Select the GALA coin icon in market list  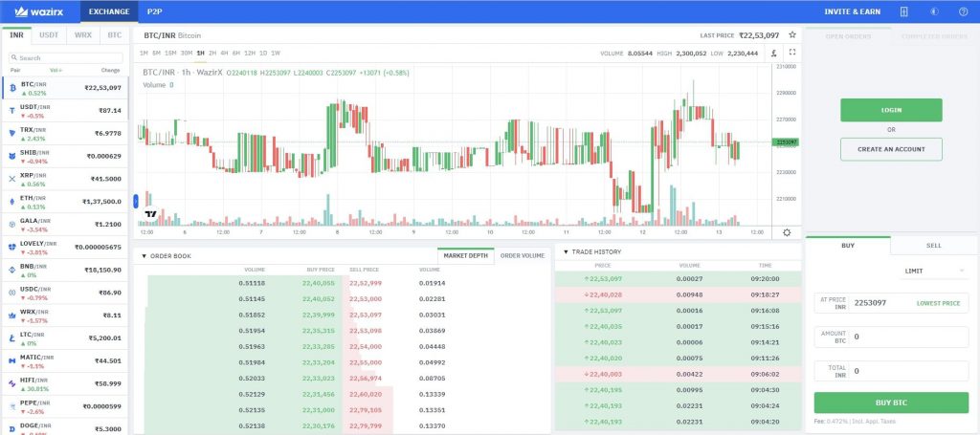pos(11,224)
